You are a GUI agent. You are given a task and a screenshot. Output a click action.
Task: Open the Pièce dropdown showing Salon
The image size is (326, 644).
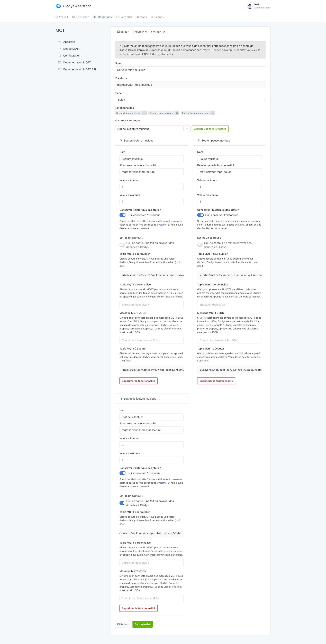[x=191, y=100]
